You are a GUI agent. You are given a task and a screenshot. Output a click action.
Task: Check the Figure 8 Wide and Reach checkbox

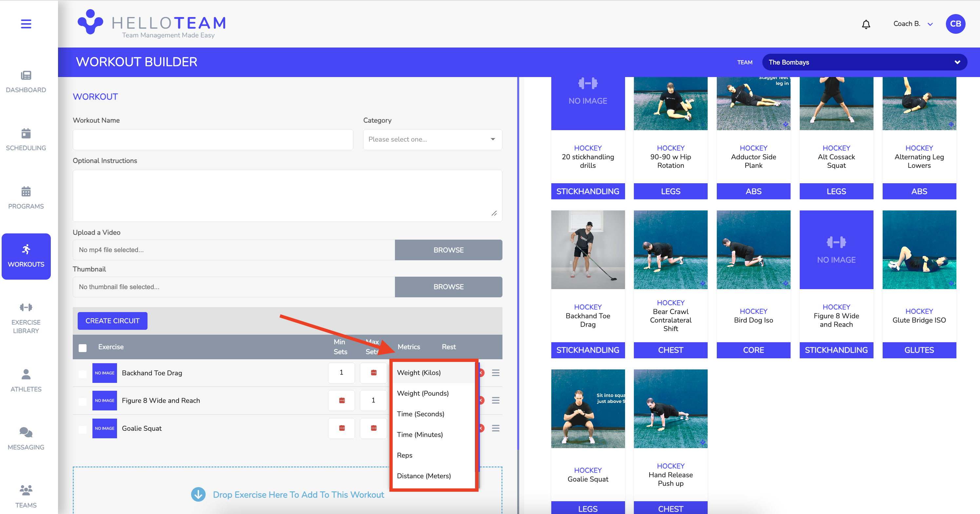[83, 401]
